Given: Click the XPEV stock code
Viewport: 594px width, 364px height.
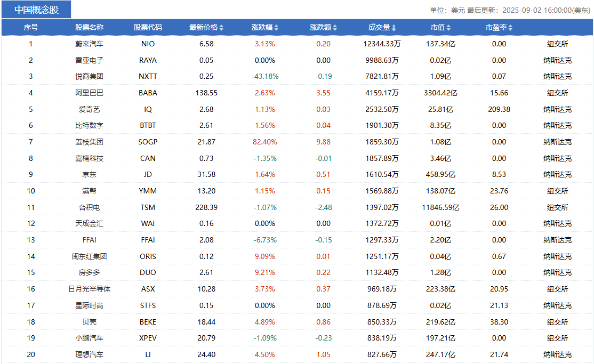Looking at the screenshot, I should pos(148,338).
